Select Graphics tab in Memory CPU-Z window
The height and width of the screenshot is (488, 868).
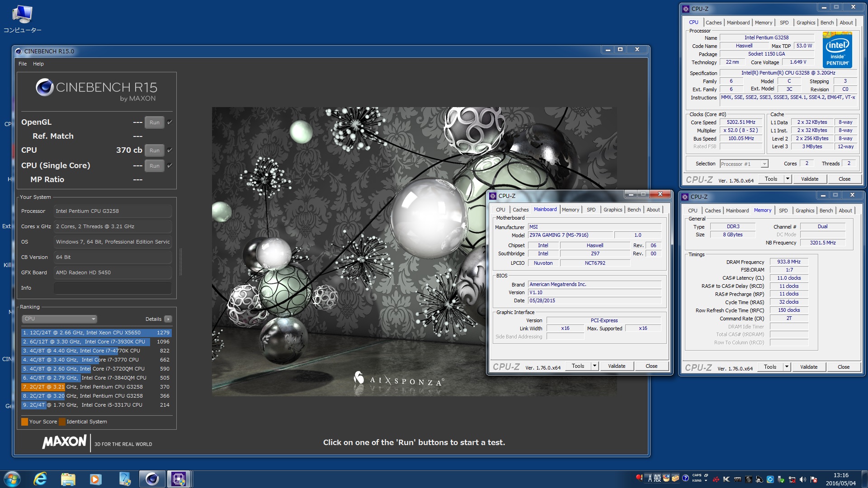point(805,211)
